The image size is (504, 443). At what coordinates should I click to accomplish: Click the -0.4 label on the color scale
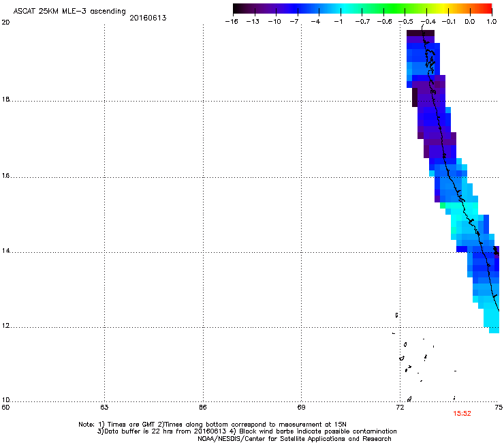click(428, 22)
